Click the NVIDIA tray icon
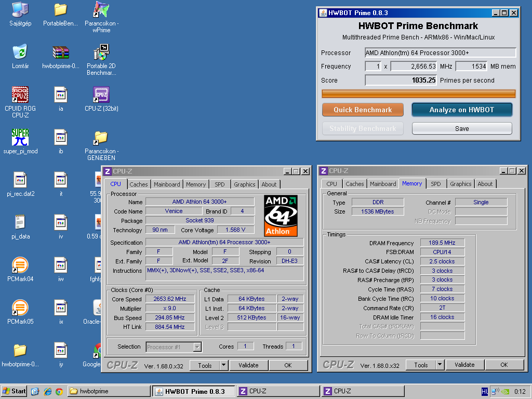 (505, 391)
